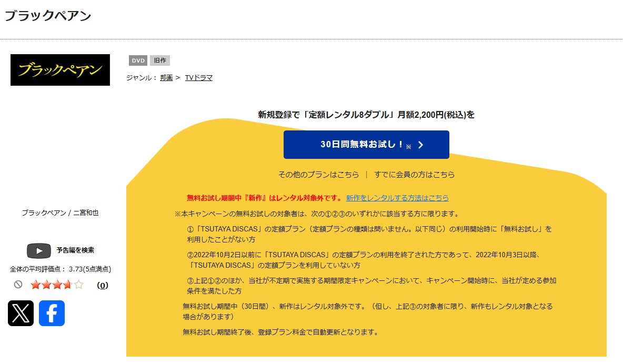This screenshot has width=623, height=364.
Task: Click the 定額レンタル8ダブル 月額2,200円 headline
Action: (x=366, y=115)
